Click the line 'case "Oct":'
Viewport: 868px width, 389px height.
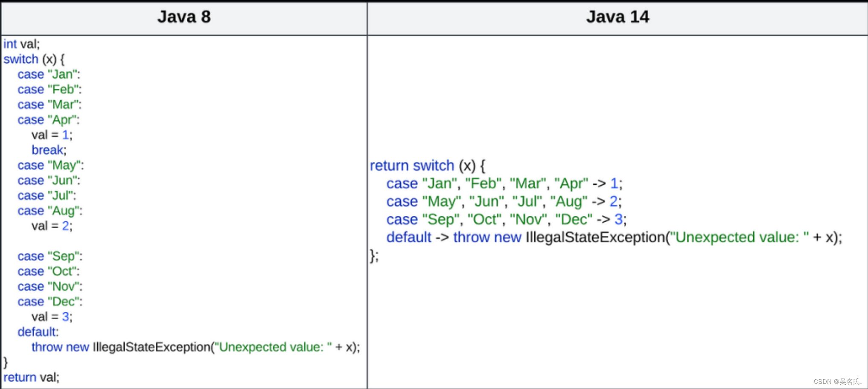[49, 271]
